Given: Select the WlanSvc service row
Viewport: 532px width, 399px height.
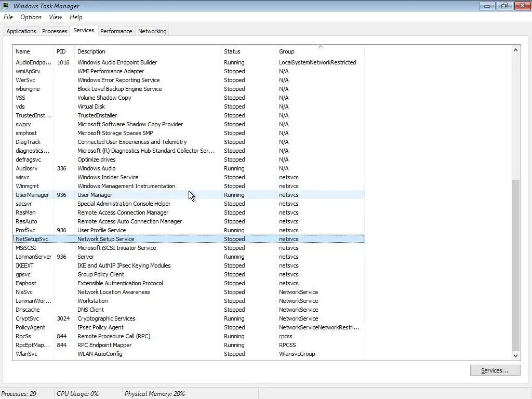Looking at the screenshot, I should pyautogui.click(x=189, y=353).
